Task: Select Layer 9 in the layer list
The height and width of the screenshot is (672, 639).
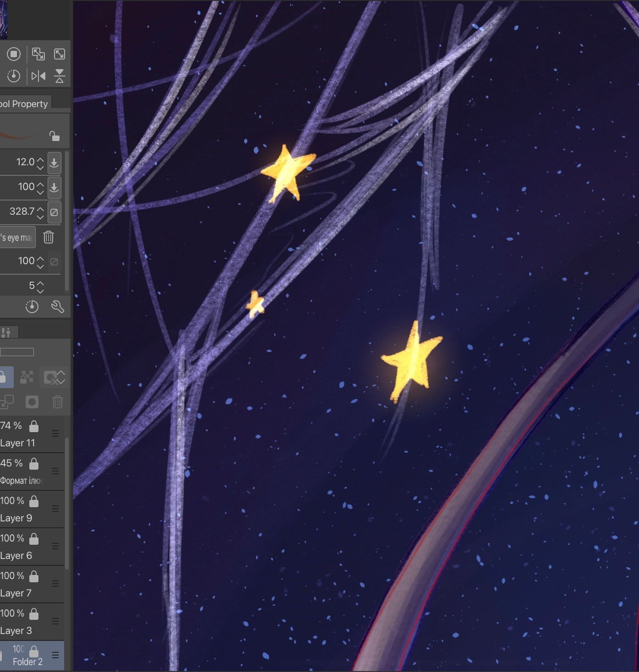Action: click(x=32, y=509)
